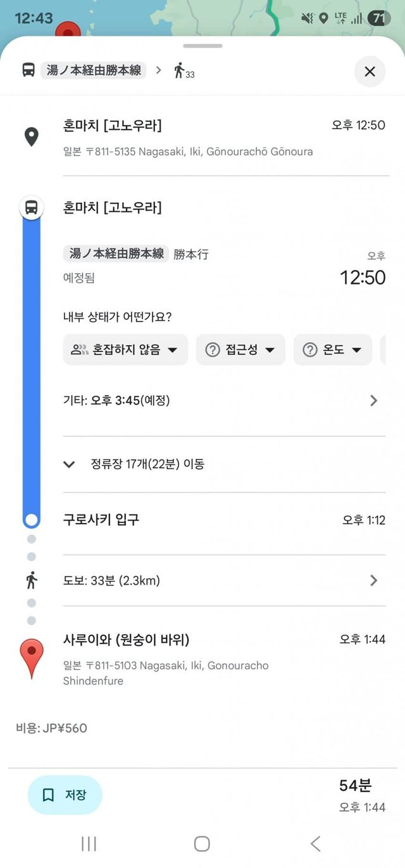The image size is (405, 868).
Task: Open the 온도 temperature dropdown
Action: click(332, 350)
